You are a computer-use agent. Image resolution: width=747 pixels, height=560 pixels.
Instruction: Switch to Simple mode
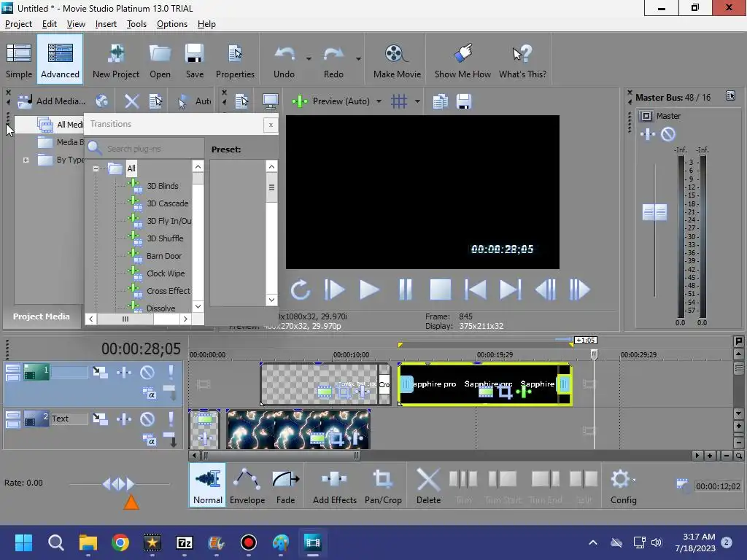point(19,60)
